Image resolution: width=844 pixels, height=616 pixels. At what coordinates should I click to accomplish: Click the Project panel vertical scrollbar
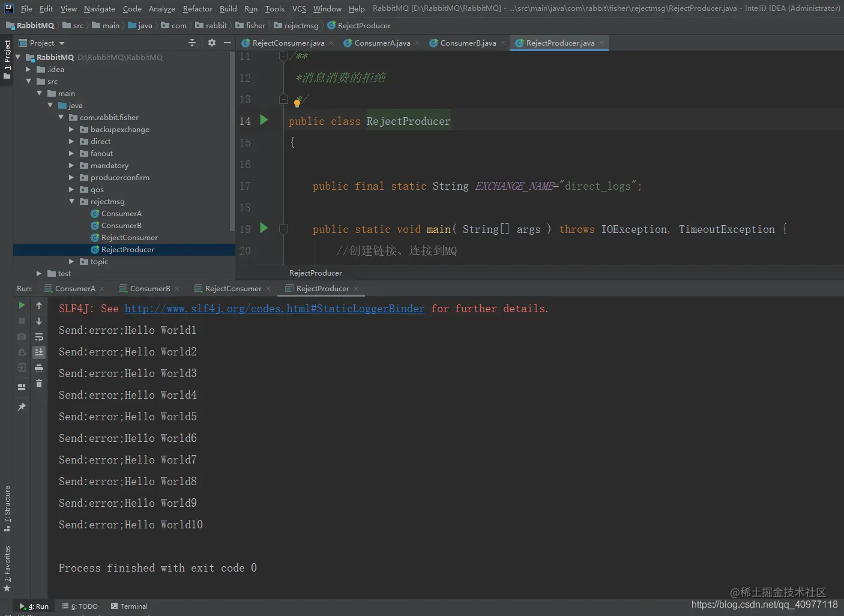click(232, 142)
